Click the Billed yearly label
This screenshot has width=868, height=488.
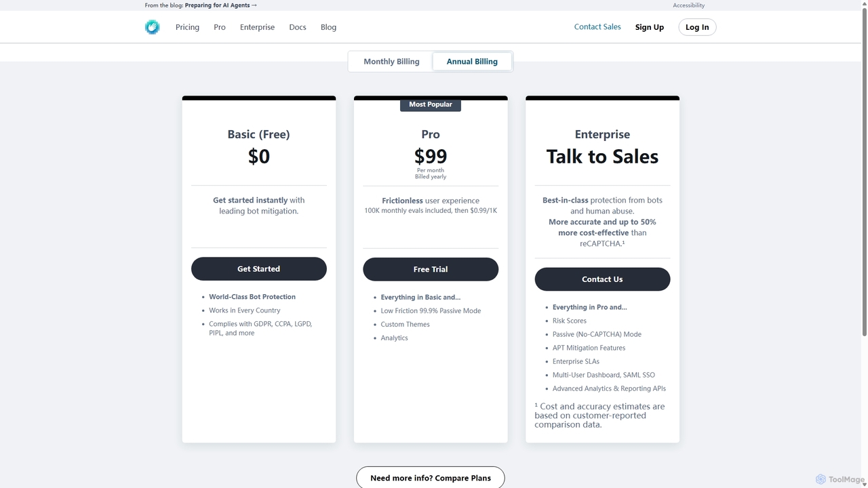(431, 177)
